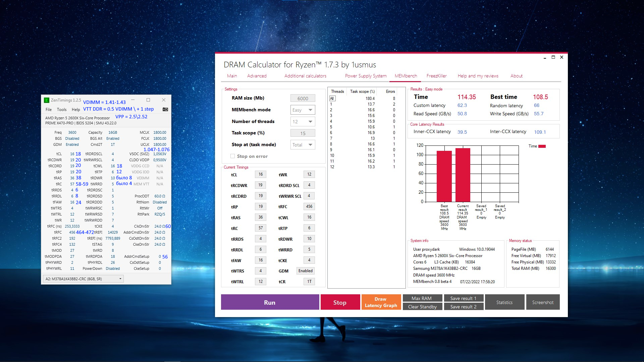Open the Tools menu in ZenTimings

pos(62,109)
